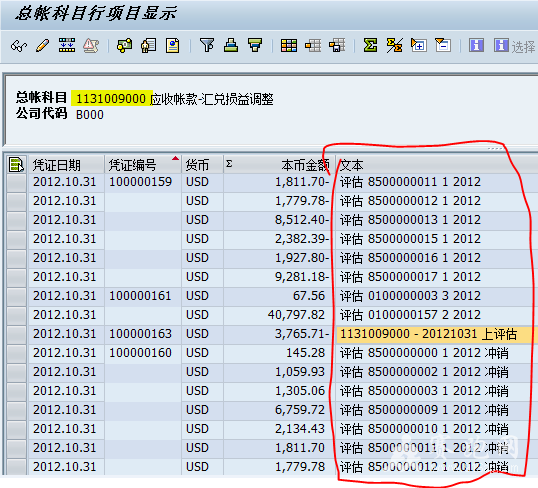The image size is (538, 488).
Task: Select row selector for document 100000161
Action: 16,296
